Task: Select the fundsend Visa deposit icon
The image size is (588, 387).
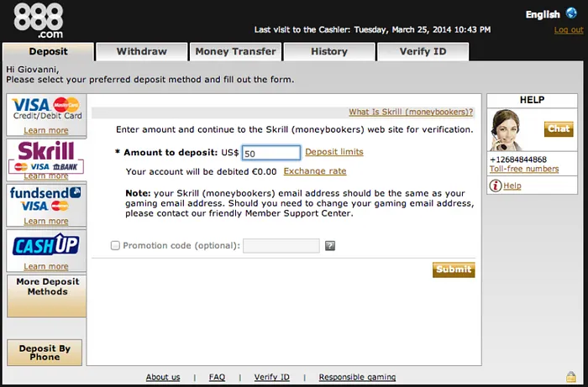Action: (x=46, y=200)
